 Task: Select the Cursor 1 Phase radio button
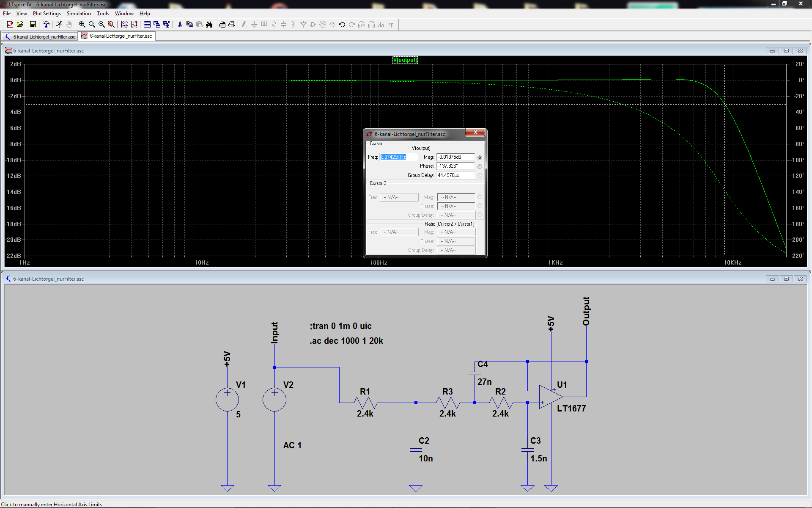click(480, 166)
